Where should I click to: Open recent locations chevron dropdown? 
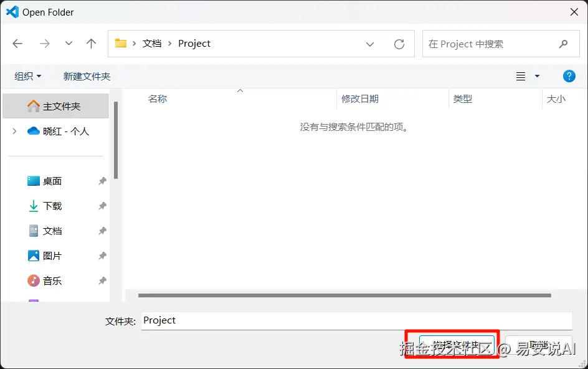coord(69,43)
